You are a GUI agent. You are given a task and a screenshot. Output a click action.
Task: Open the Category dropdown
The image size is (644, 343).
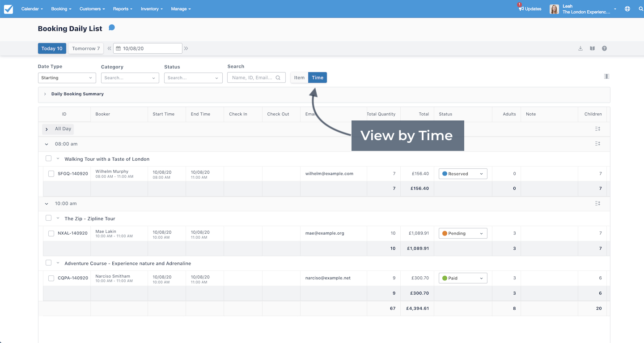click(130, 78)
